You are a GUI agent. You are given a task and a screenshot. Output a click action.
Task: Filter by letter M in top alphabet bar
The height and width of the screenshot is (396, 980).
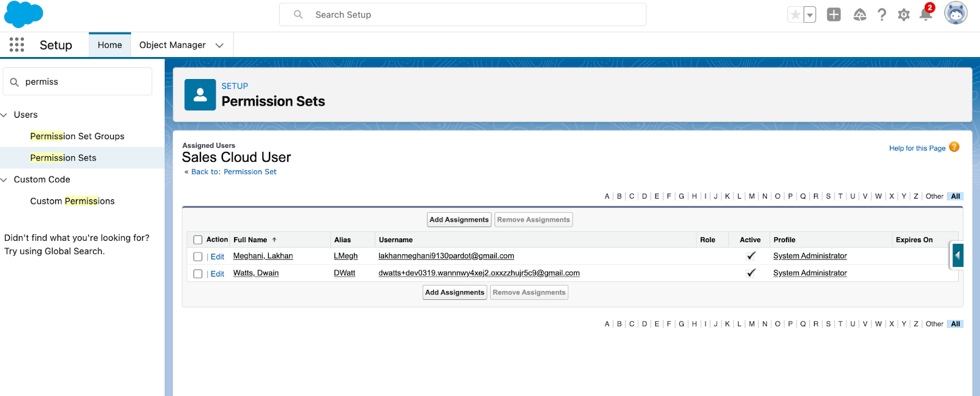752,196
